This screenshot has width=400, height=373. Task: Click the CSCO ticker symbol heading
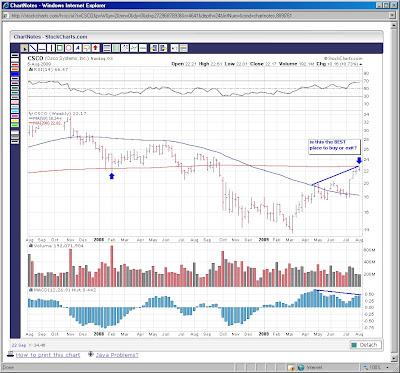[x=35, y=58]
